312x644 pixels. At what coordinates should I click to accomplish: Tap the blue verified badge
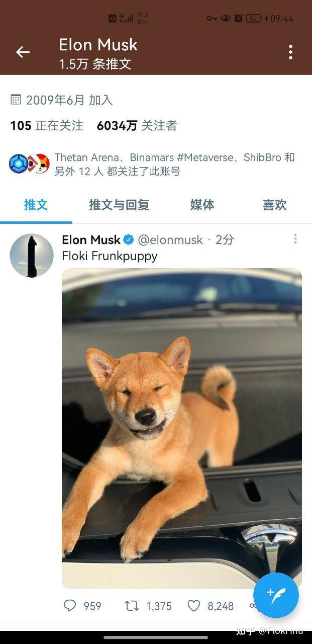(x=129, y=240)
